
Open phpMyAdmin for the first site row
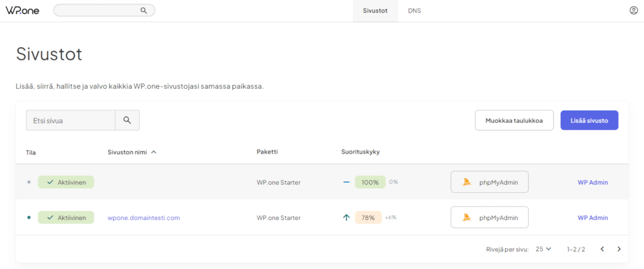tap(490, 182)
